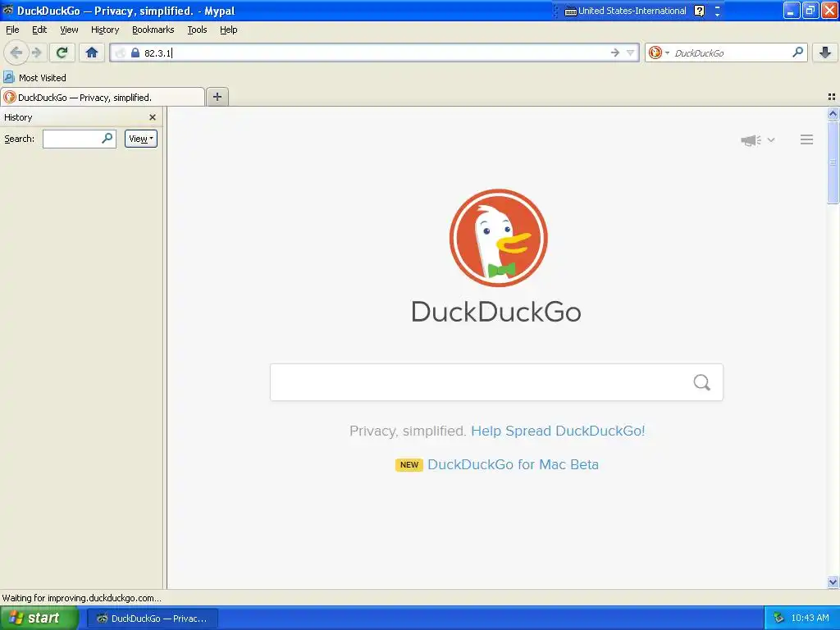Viewport: 840px width, 630px height.
Task: Click the go arrow in address bar
Action: pos(615,52)
